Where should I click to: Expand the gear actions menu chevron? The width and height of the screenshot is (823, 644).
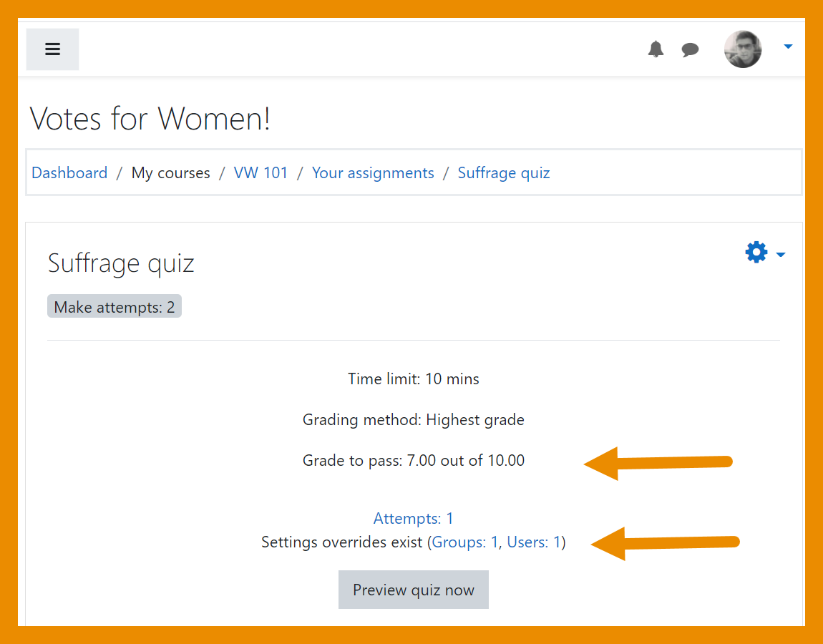click(780, 255)
